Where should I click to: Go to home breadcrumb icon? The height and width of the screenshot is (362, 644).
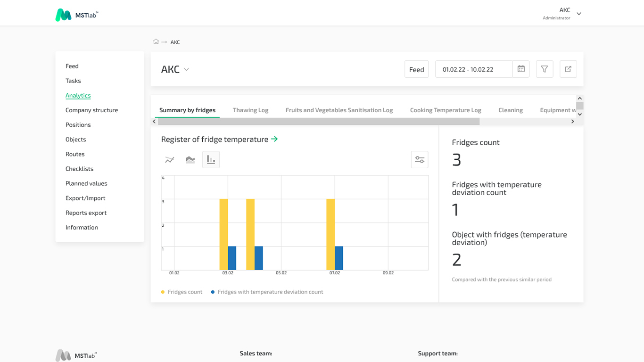pyautogui.click(x=156, y=41)
